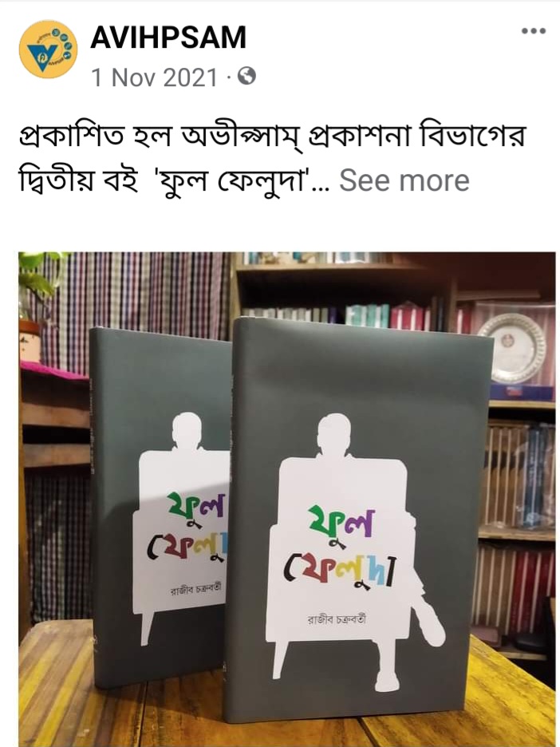
Task: Open the AVIHPSAM profile picture
Action: pyautogui.click(x=48, y=49)
